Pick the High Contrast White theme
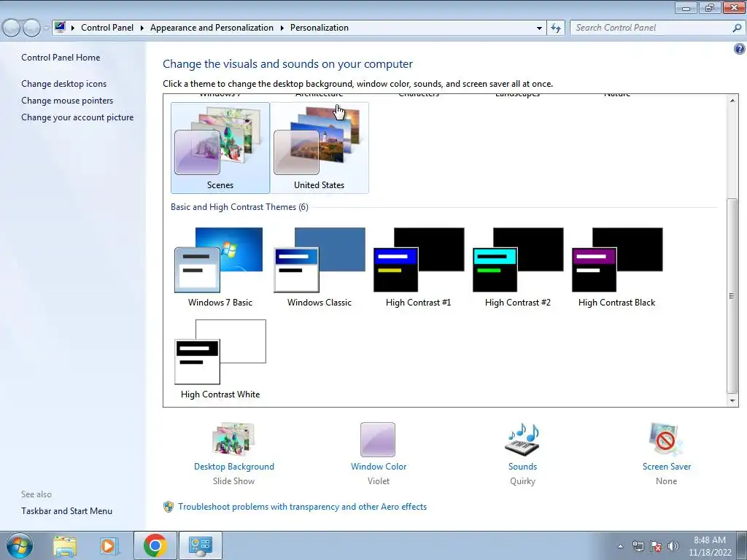Screen dimensions: 747x560 pos(220,359)
